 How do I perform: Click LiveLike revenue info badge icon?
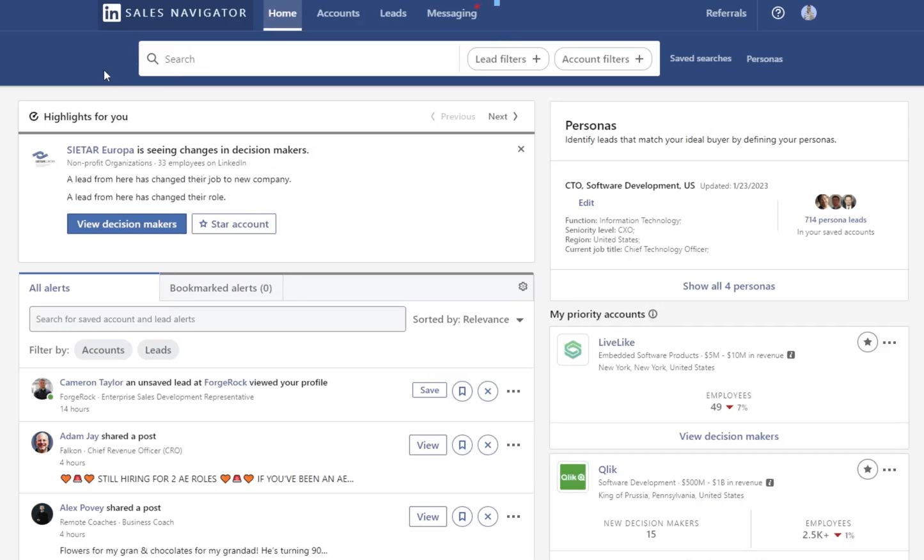click(791, 355)
